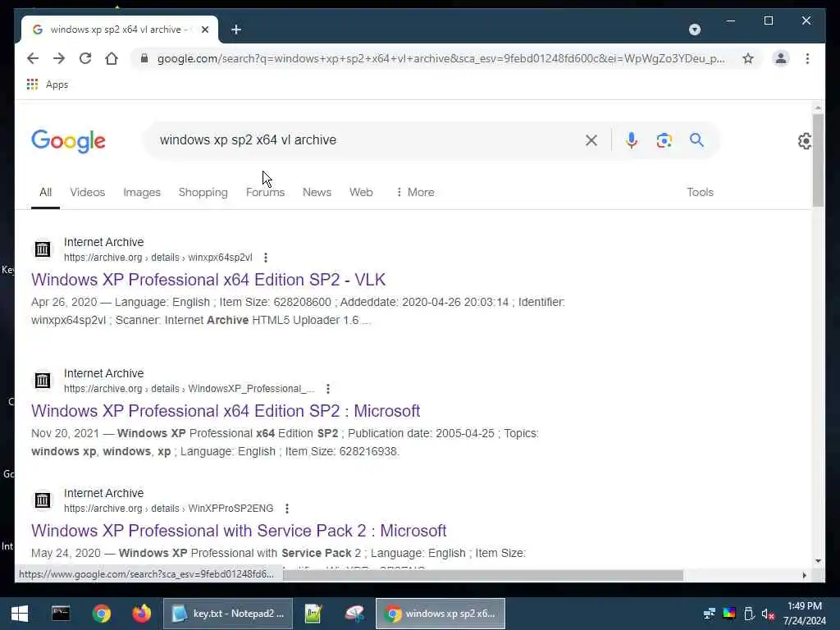Switch to Shopping results tab

coord(203,192)
